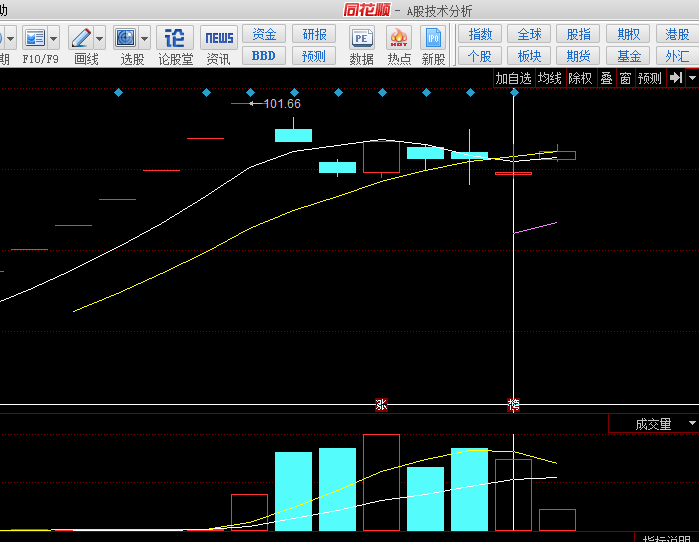The height and width of the screenshot is (542, 699).
Task: Toggle 均线 moving average lines
Action: coord(549,78)
